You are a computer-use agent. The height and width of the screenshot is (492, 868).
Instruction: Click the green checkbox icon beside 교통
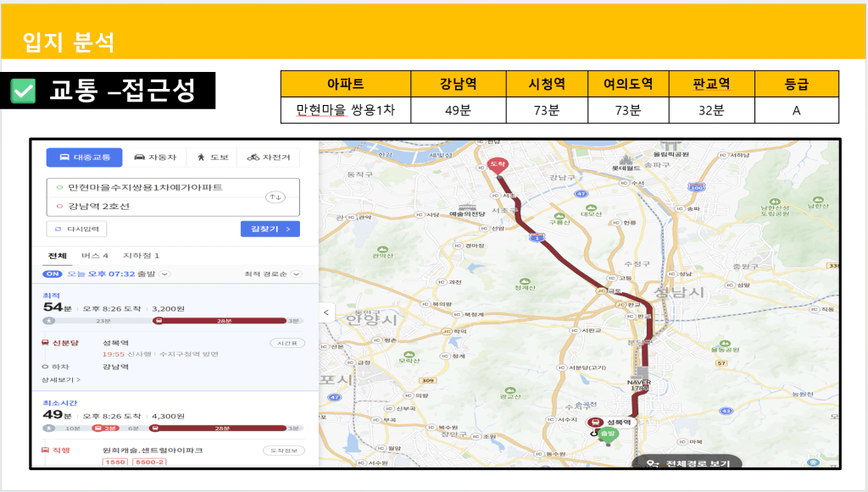(23, 91)
